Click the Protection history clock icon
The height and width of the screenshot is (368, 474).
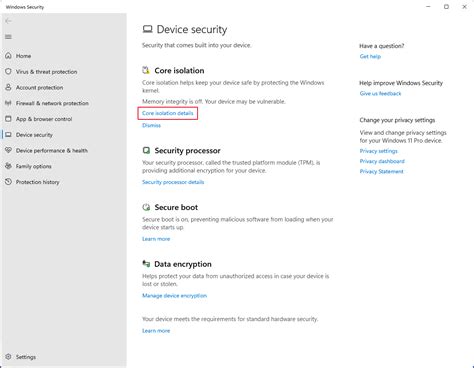coord(8,182)
